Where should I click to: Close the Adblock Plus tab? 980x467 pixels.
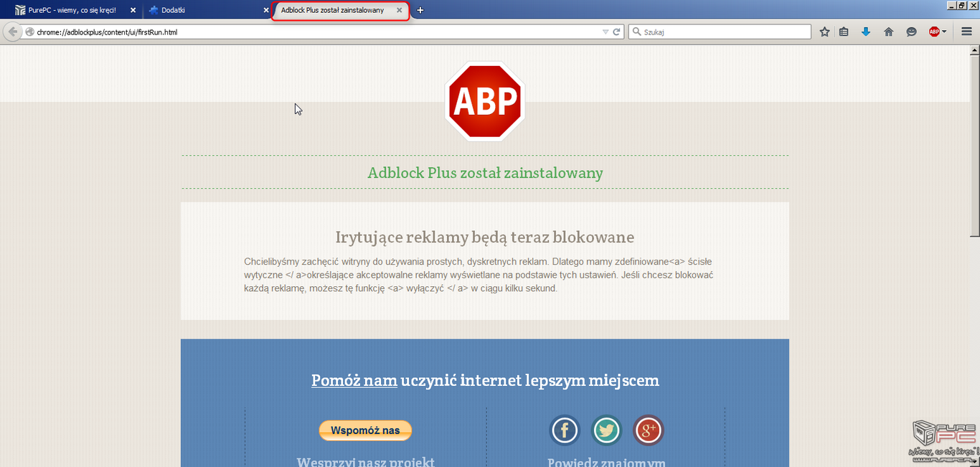coord(400,10)
